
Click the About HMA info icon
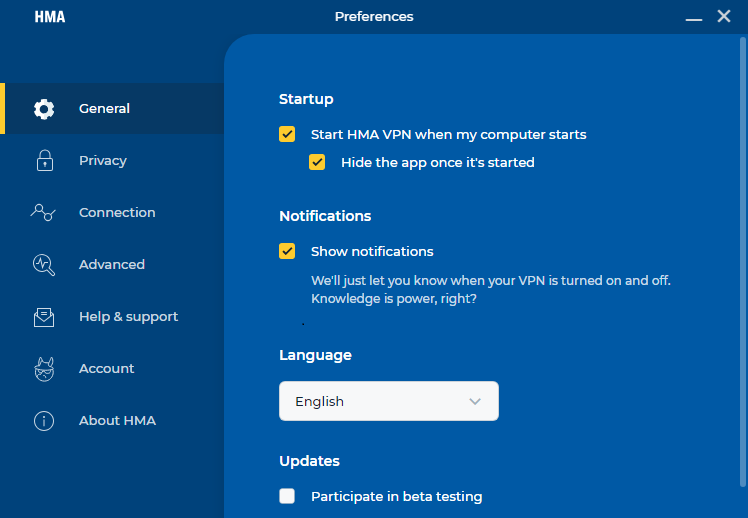pos(44,421)
